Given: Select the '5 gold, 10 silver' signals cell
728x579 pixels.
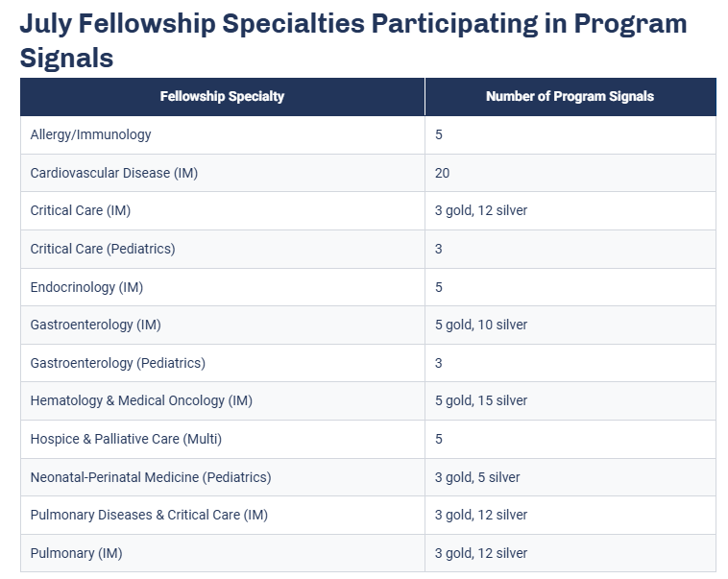Looking at the screenshot, I should point(570,325).
